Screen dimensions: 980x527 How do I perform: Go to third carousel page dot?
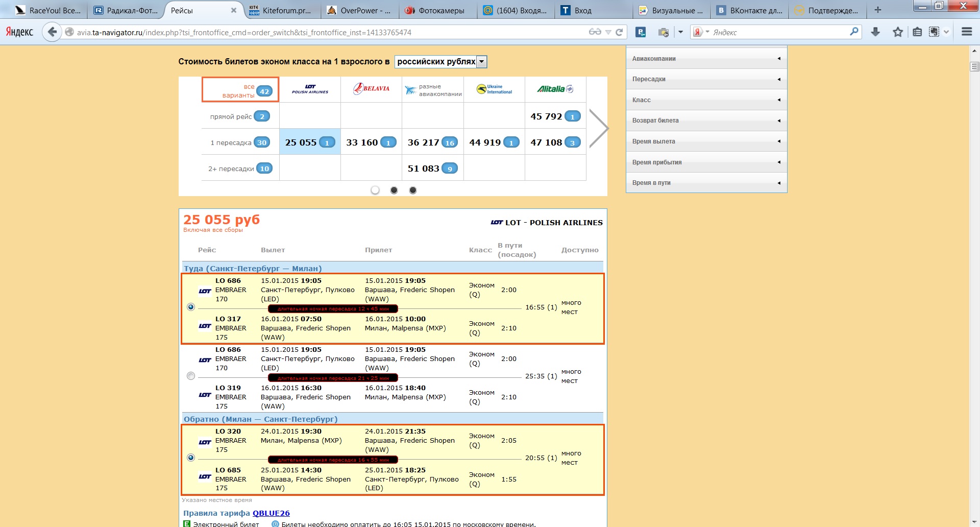(413, 190)
